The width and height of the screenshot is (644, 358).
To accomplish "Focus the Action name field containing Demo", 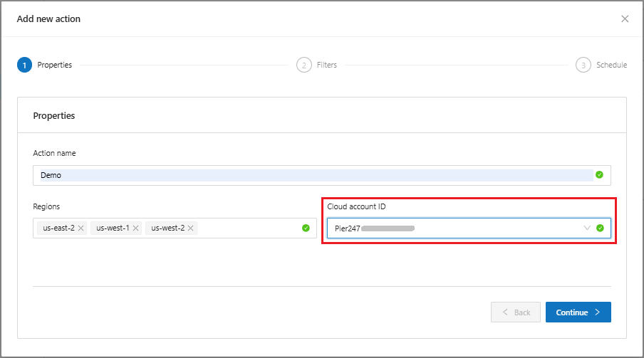I will click(313, 175).
